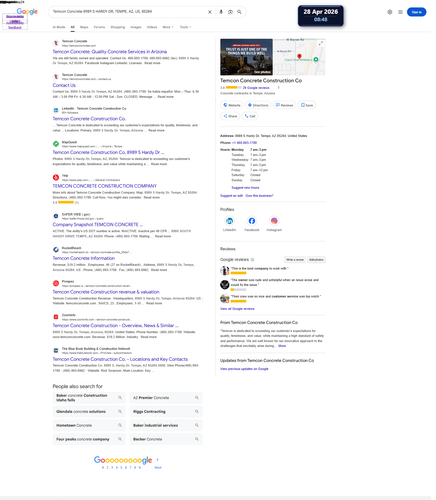Open more options beside the Google reviews count
This screenshot has width=436, height=500.
coord(278,88)
